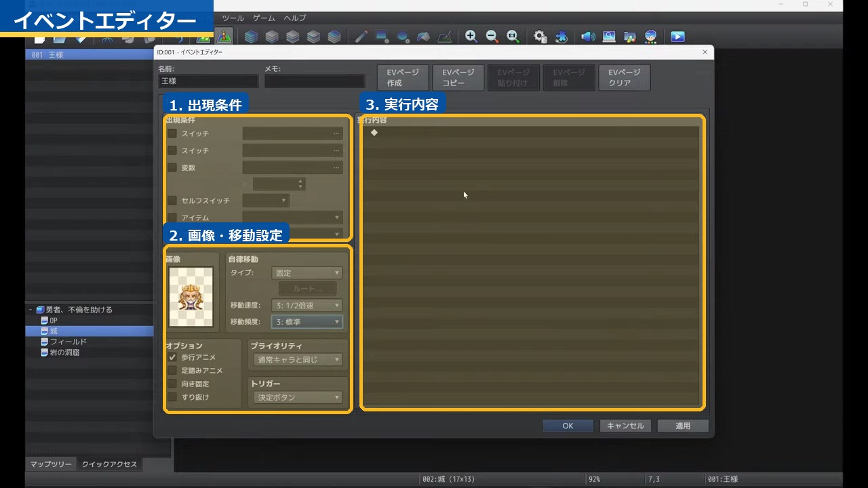This screenshot has width=868, height=488.
Task: Open the Character Generator icon
Action: point(651,37)
